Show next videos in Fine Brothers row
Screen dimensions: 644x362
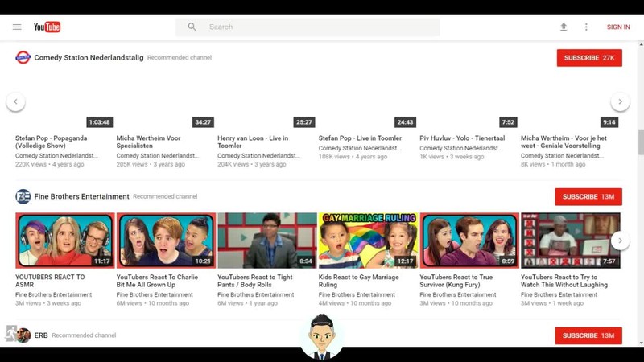pyautogui.click(x=620, y=241)
